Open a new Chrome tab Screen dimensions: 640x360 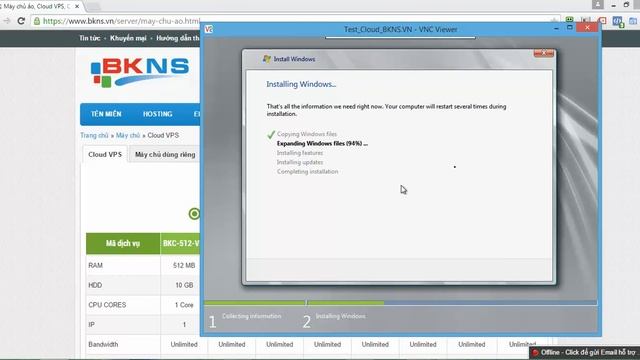[93, 7]
